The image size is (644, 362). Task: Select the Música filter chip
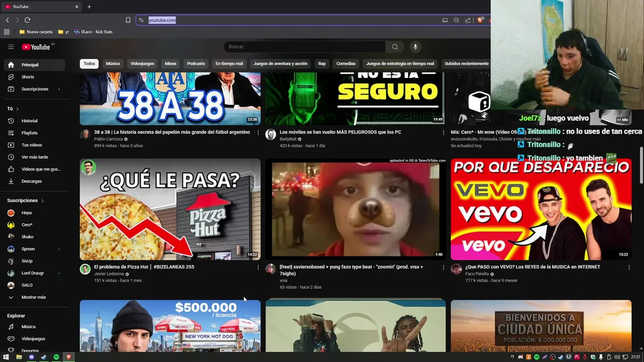tap(113, 64)
